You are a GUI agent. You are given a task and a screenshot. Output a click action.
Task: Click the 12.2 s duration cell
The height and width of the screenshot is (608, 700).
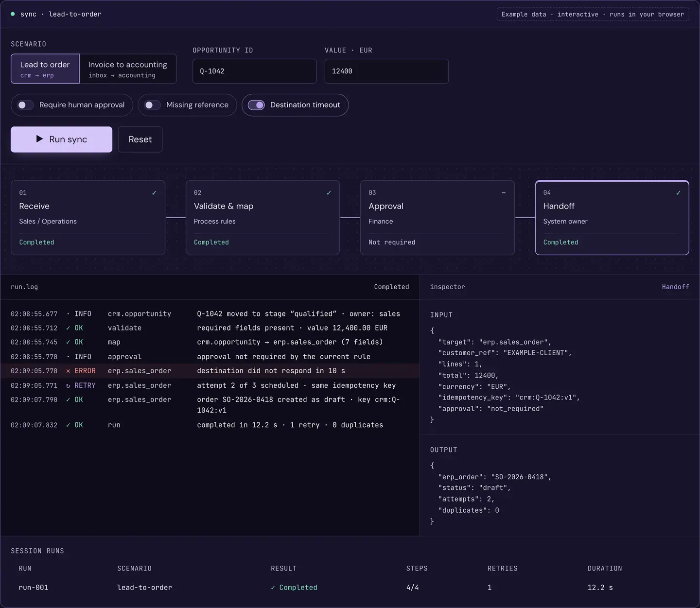600,588
